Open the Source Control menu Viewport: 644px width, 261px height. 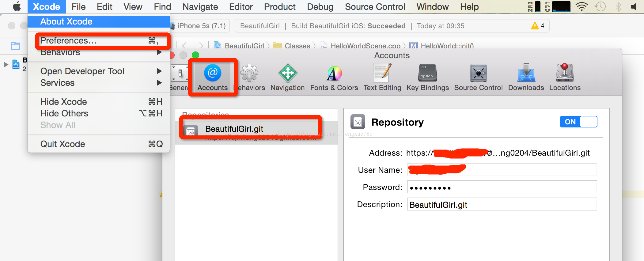tap(375, 7)
